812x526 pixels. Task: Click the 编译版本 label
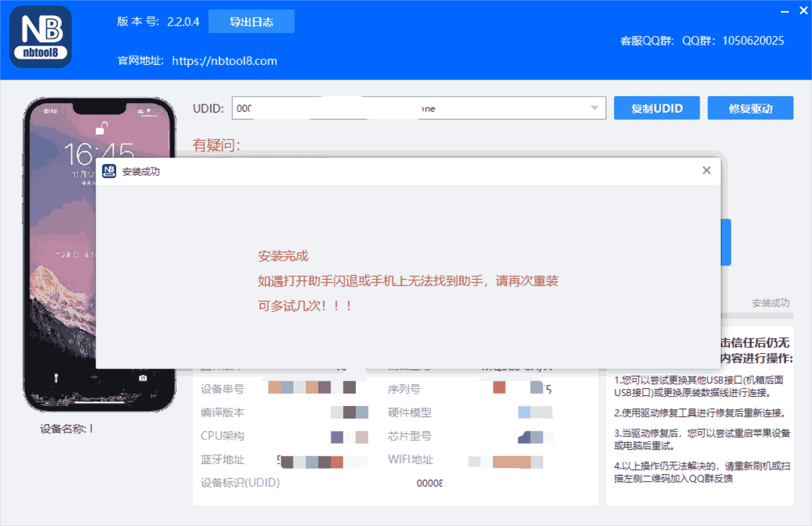[222, 413]
